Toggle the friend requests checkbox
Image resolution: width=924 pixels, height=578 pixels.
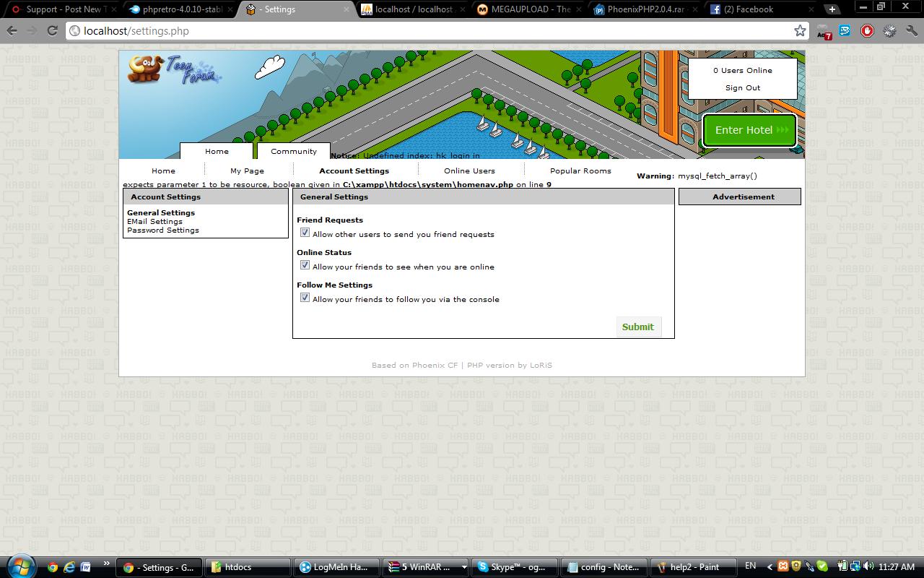(305, 233)
